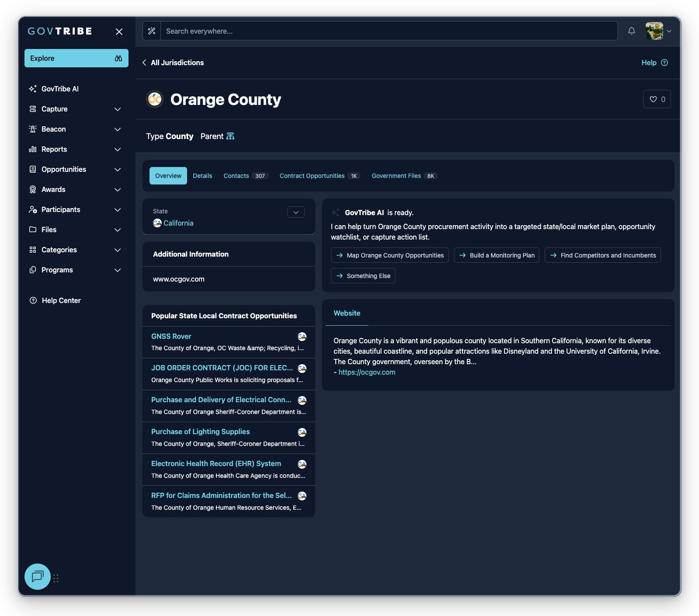Click the Something Else button
699x616 pixels.
pyautogui.click(x=363, y=276)
